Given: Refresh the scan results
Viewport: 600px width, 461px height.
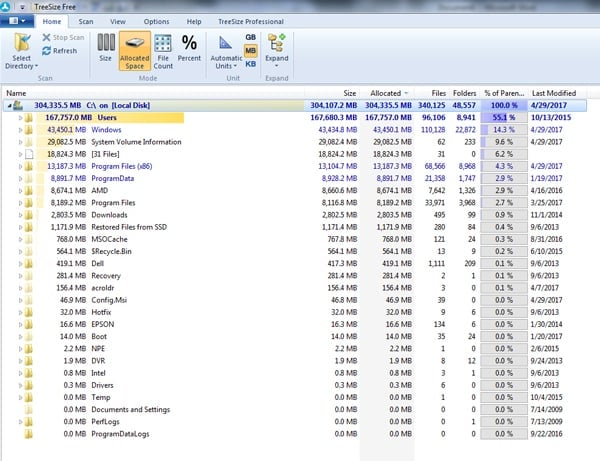Looking at the screenshot, I should pos(59,50).
